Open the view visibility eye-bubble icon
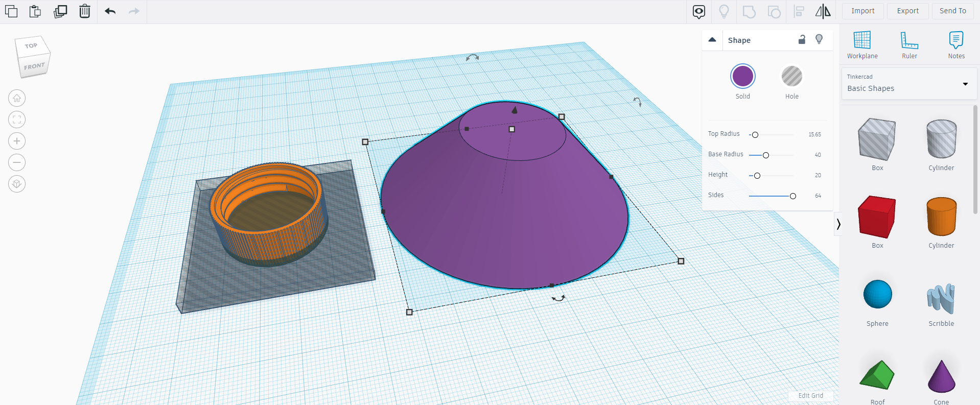The height and width of the screenshot is (405, 980). pos(699,11)
